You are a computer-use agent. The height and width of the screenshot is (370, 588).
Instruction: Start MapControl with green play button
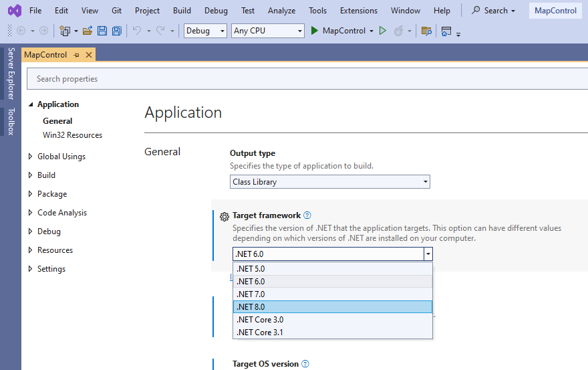[315, 31]
